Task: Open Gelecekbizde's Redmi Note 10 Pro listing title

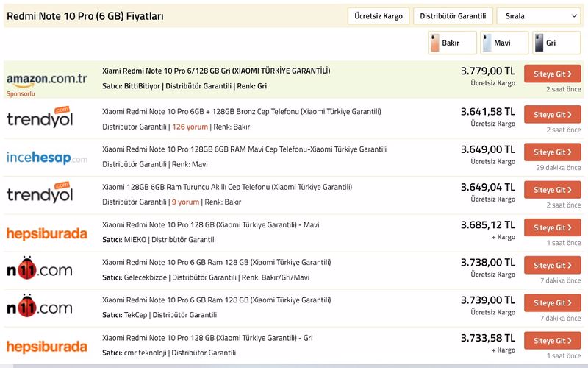Action: 216,262
